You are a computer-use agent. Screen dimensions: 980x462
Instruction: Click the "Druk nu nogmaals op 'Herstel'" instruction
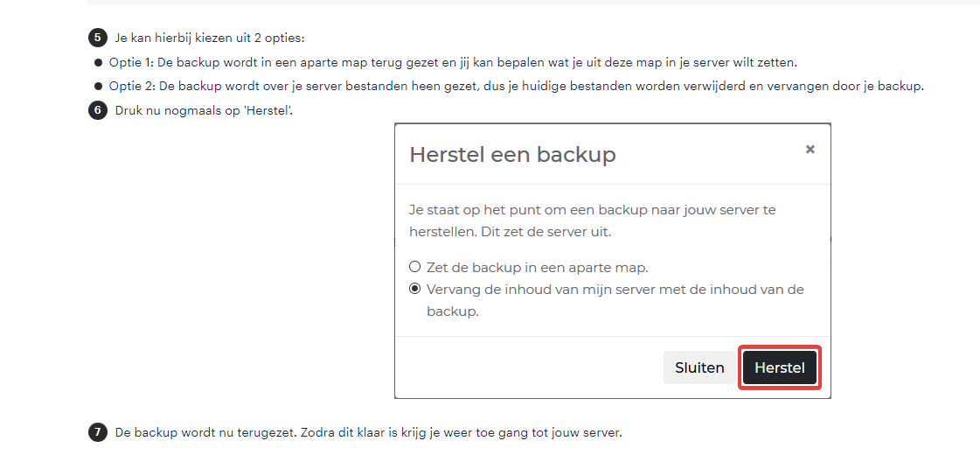[204, 111]
